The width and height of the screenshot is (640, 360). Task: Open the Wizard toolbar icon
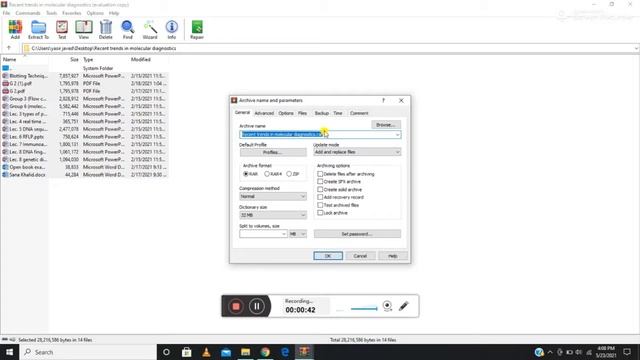(150, 30)
